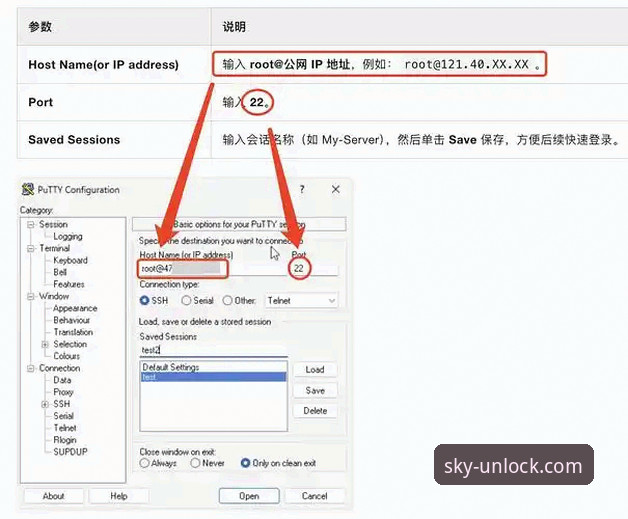Close the PuTTY Configuration dialog
The height and width of the screenshot is (519, 628).
click(x=336, y=189)
